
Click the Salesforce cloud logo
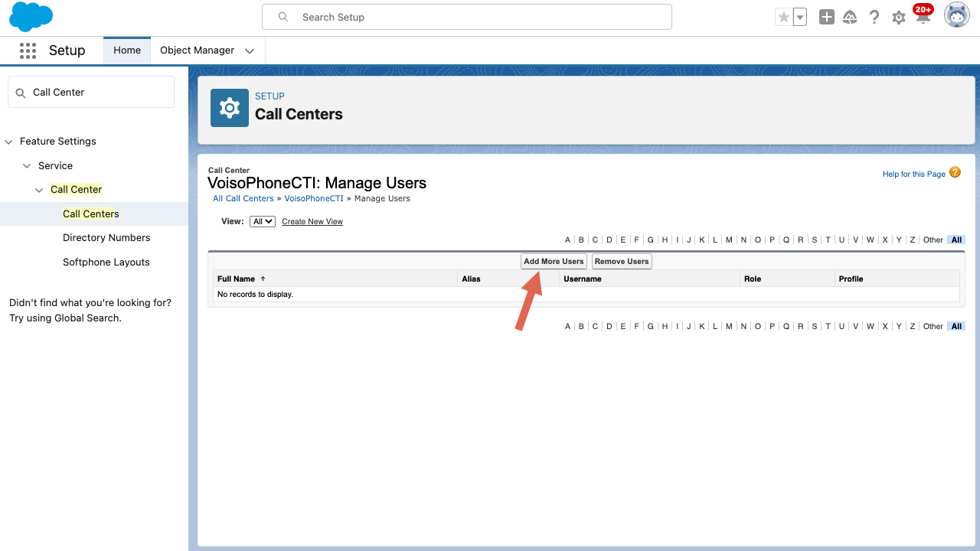coord(31,17)
